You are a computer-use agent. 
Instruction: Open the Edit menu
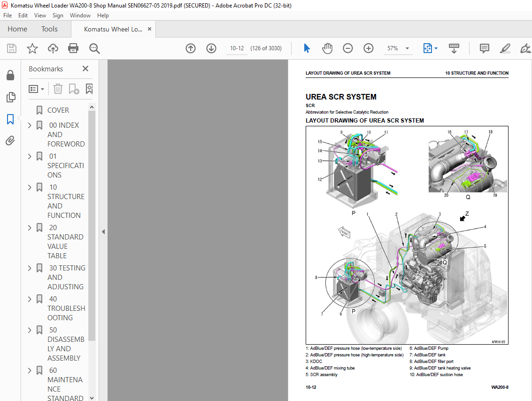tap(23, 15)
